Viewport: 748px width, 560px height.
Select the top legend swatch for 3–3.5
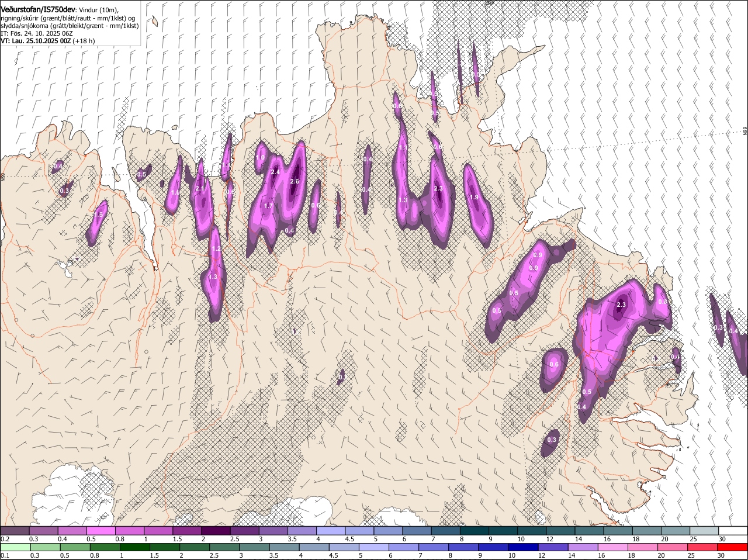(273, 530)
